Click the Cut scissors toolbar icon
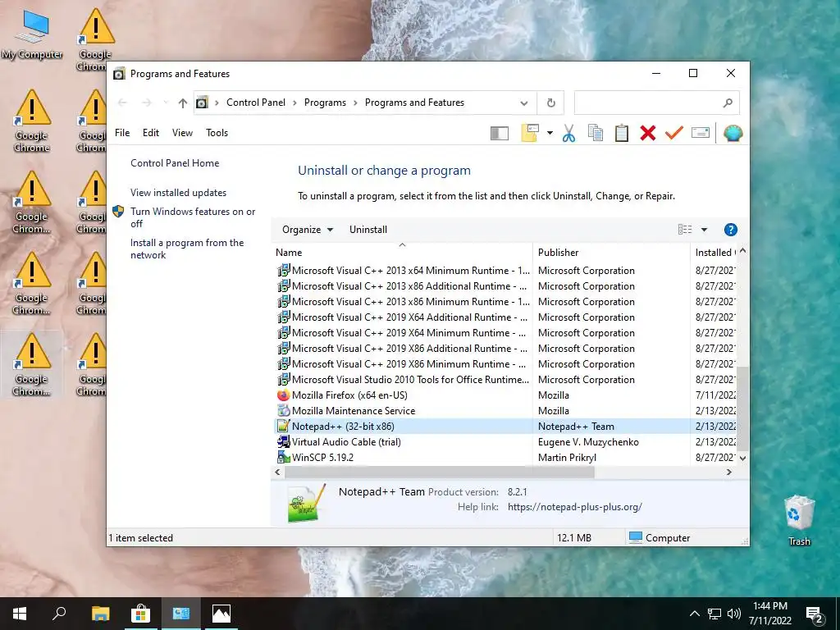 pos(568,133)
